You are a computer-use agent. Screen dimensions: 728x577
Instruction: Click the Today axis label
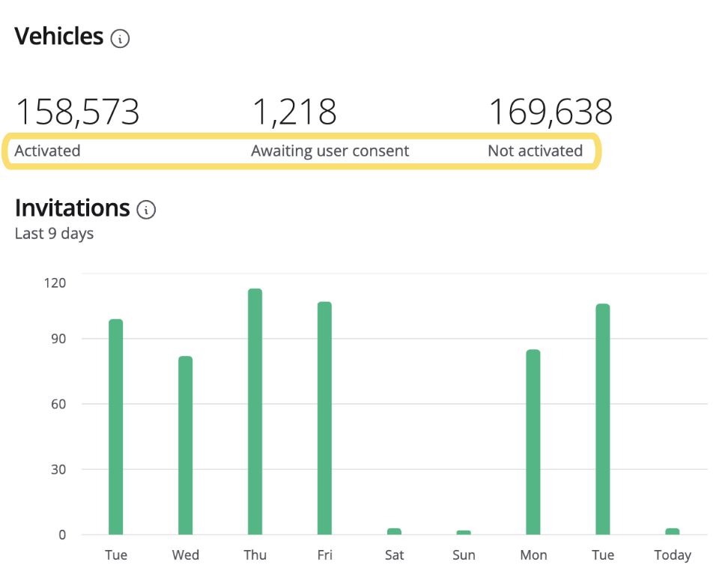(672, 555)
